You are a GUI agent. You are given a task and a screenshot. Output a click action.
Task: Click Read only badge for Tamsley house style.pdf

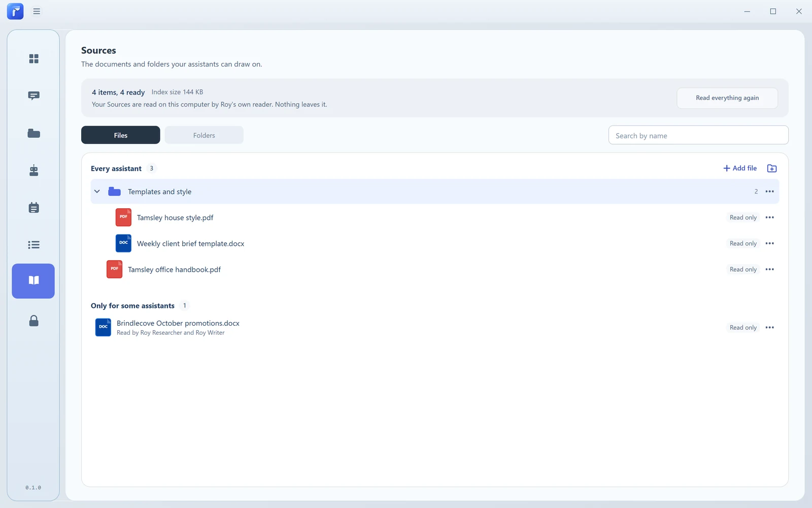click(743, 217)
